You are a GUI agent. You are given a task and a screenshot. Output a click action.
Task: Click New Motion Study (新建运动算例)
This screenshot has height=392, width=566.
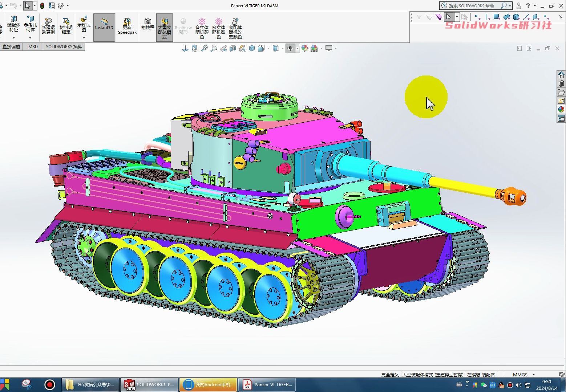(x=48, y=26)
